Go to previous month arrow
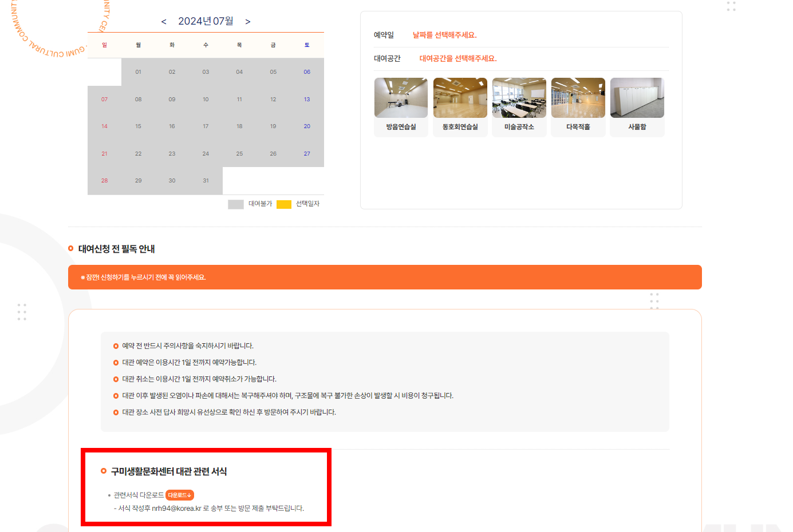 164,22
